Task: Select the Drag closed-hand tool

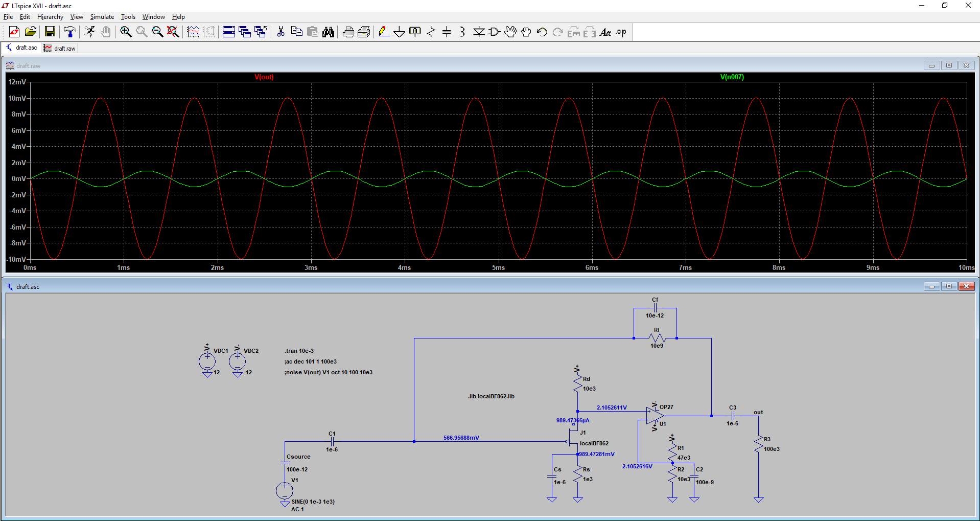Action: [526, 32]
